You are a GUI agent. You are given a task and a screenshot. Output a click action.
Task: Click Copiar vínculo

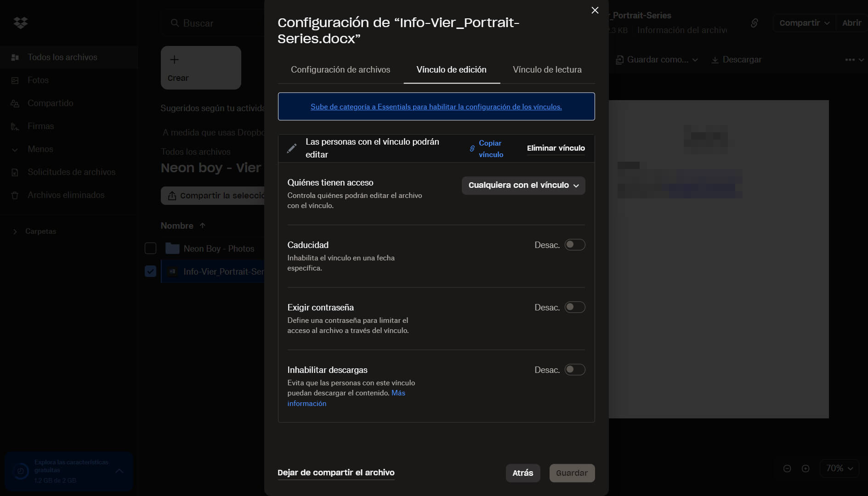pyautogui.click(x=491, y=149)
